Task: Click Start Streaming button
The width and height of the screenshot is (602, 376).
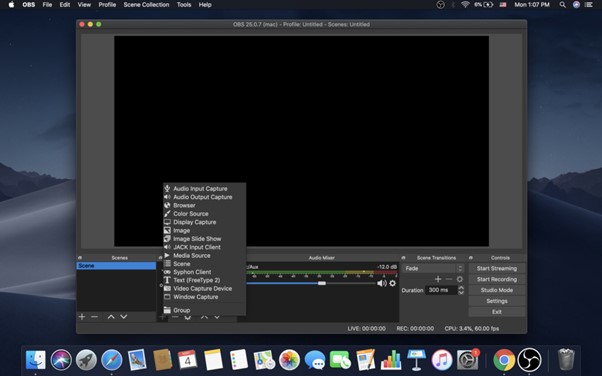Action: pyautogui.click(x=497, y=268)
